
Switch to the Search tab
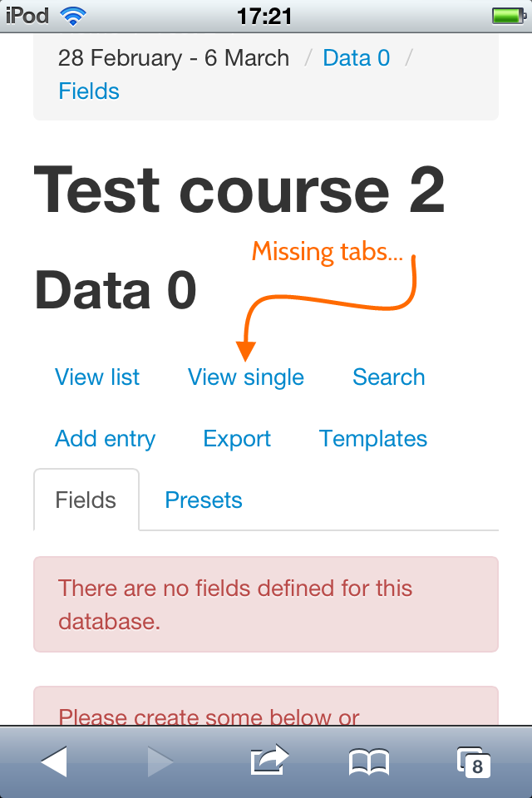388,377
